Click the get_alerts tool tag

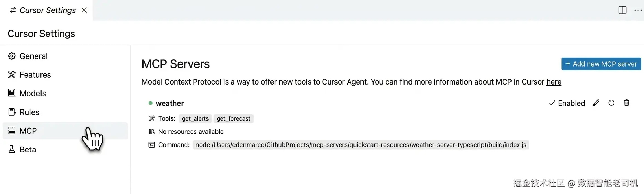click(195, 119)
